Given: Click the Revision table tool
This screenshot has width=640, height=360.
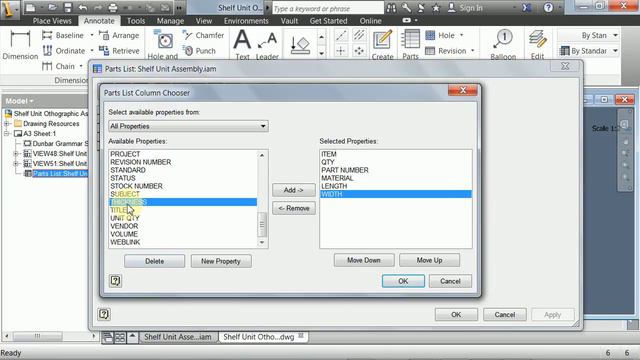Looking at the screenshot, I should coord(445,51).
